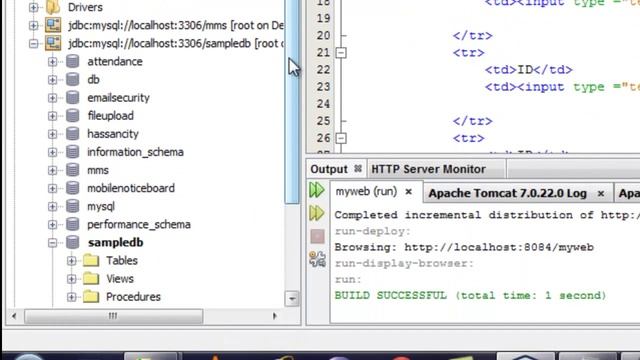Image resolution: width=640 pixels, height=360 pixels.
Task: Close the Apache Tomcat Log tab
Action: click(601, 193)
